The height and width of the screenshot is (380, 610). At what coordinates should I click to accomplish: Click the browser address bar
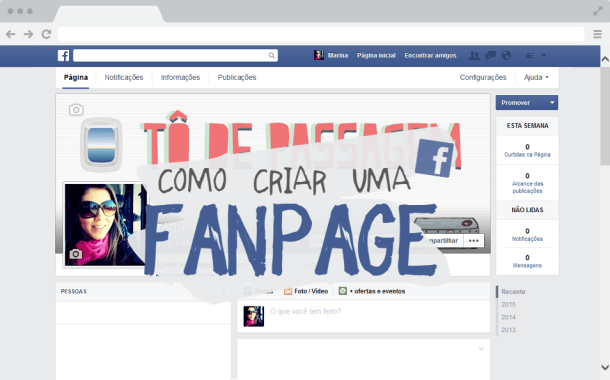point(321,34)
